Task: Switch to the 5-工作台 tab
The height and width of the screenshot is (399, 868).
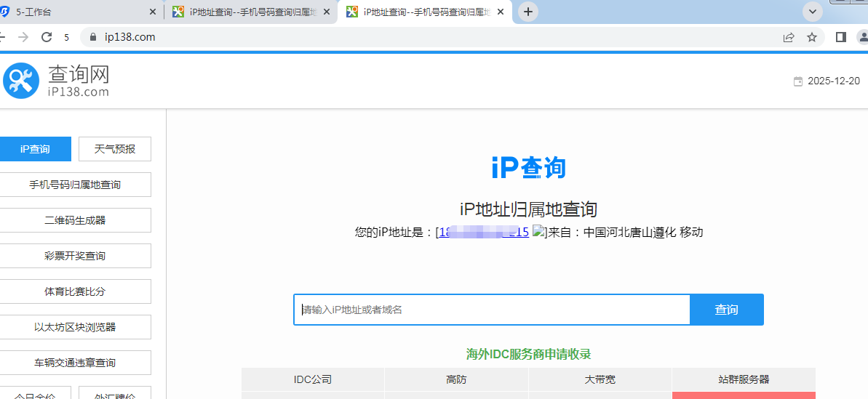Action: pos(78,12)
